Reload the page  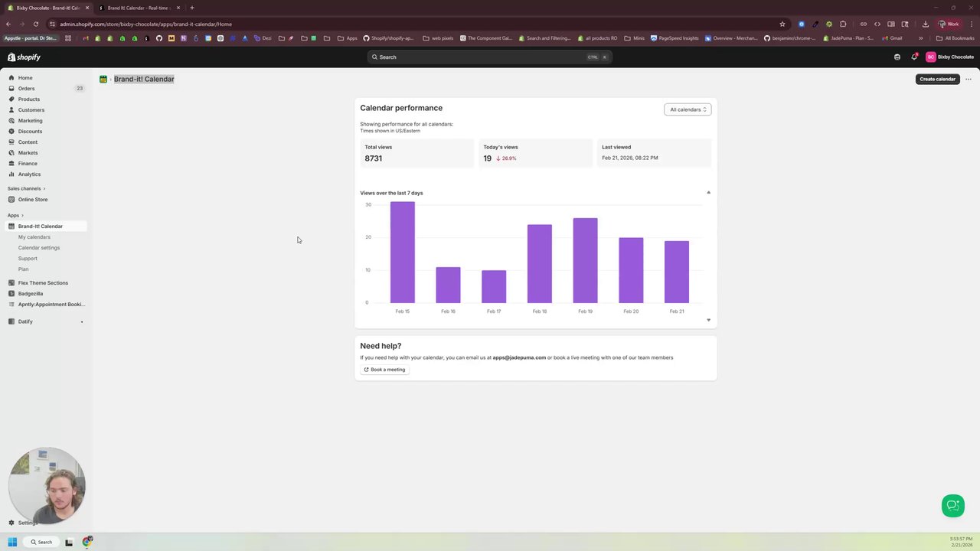tap(35, 24)
